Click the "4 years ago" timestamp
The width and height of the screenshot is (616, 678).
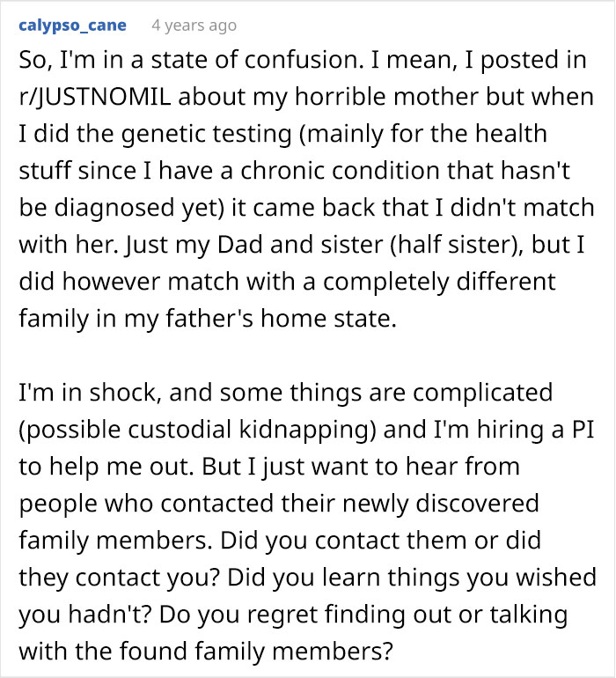pyautogui.click(x=194, y=26)
